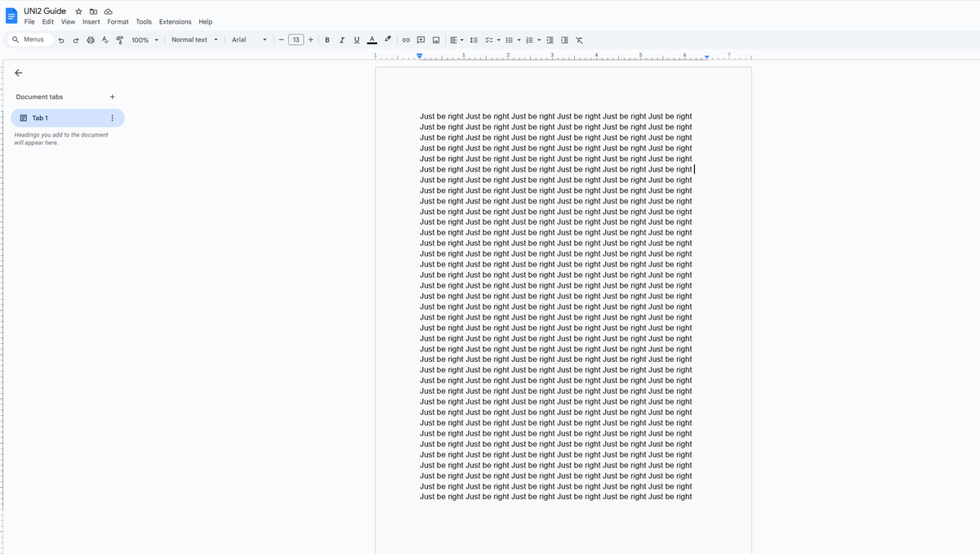Open the checklist options arrow
Viewport: 980px width, 554px height.
tap(498, 40)
